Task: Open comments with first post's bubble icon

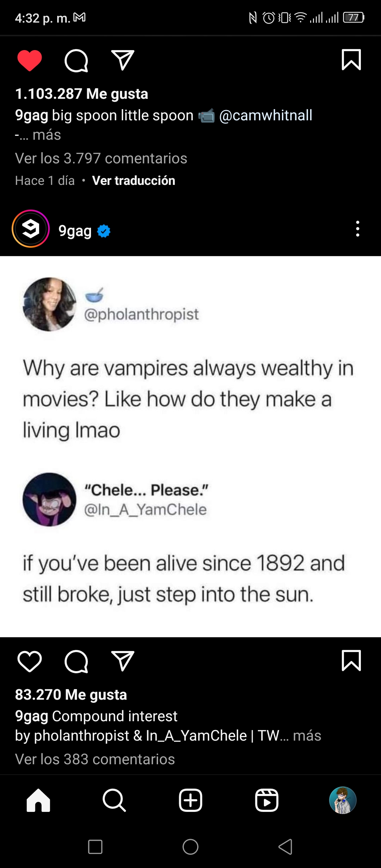Action: click(x=76, y=60)
